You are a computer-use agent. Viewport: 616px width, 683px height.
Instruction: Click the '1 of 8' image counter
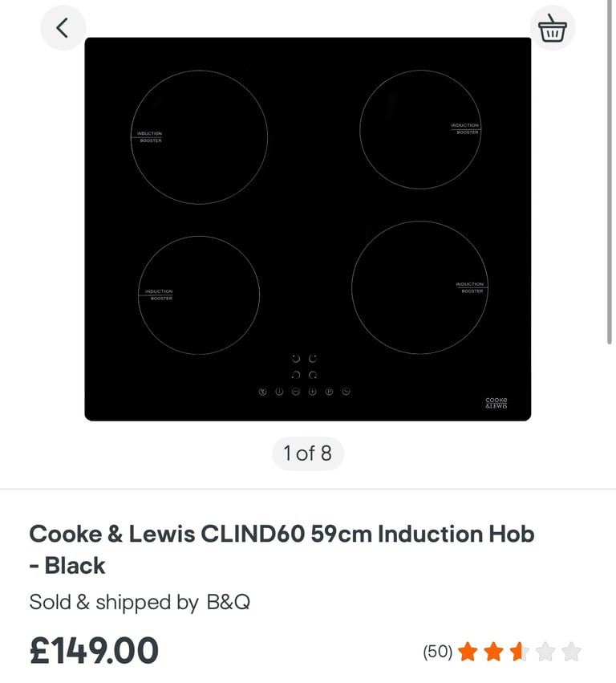(x=308, y=453)
